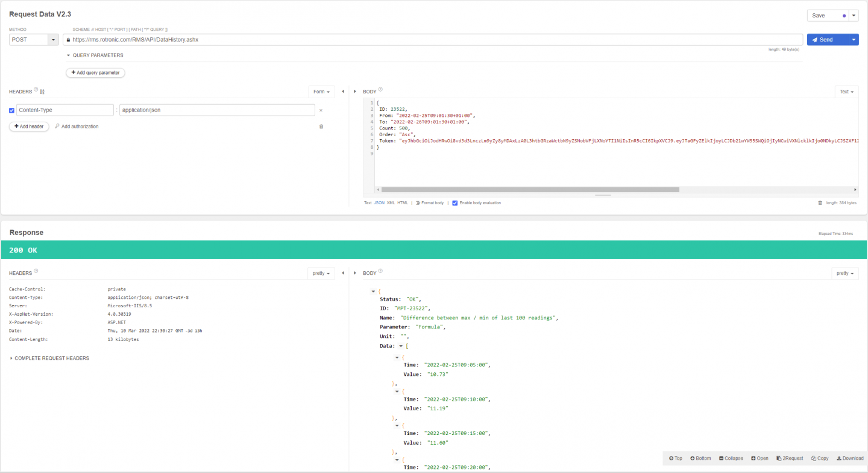
Task: Copy the response body
Action: coord(820,459)
